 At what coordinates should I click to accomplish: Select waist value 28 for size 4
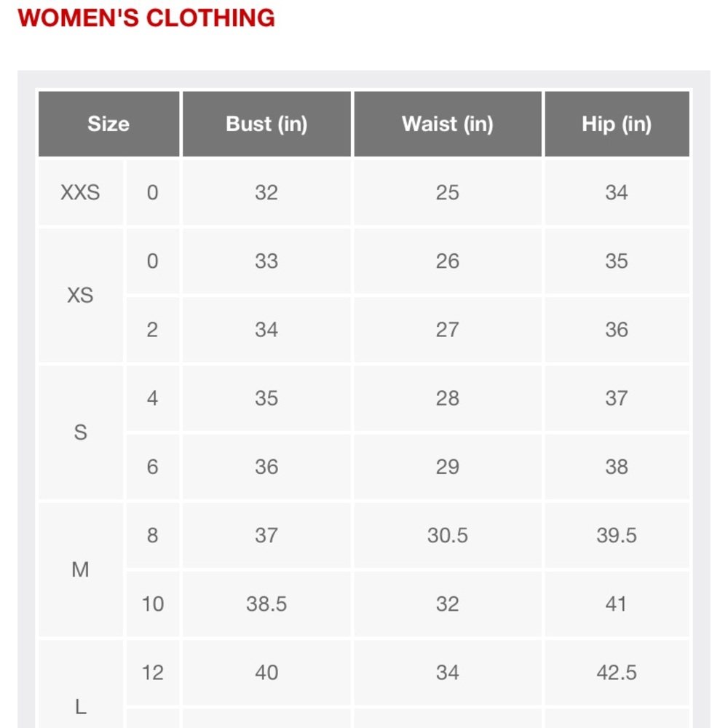448,398
